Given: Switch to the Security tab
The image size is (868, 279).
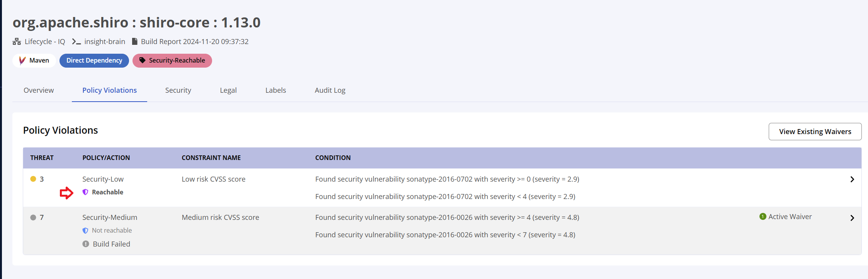Looking at the screenshot, I should click(178, 90).
